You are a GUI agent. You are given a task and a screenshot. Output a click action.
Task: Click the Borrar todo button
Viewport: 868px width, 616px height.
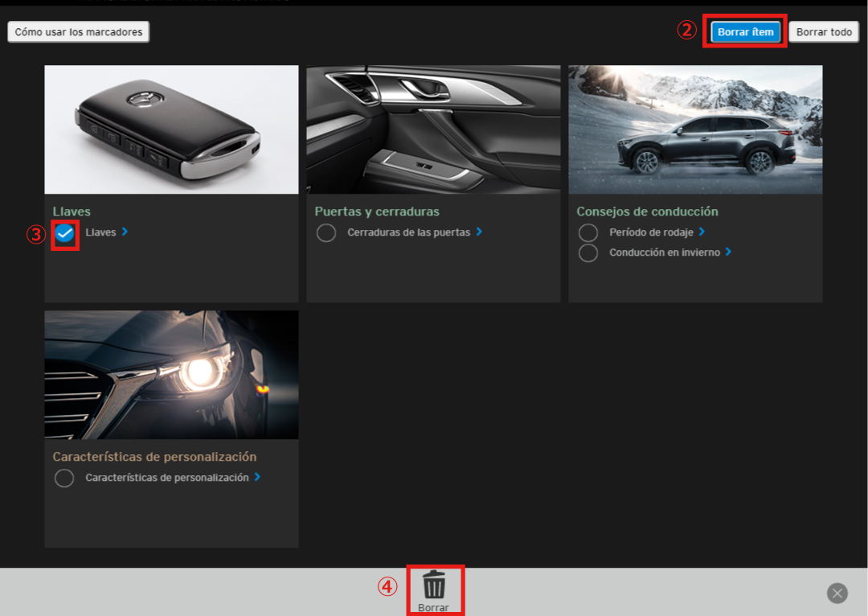(824, 32)
